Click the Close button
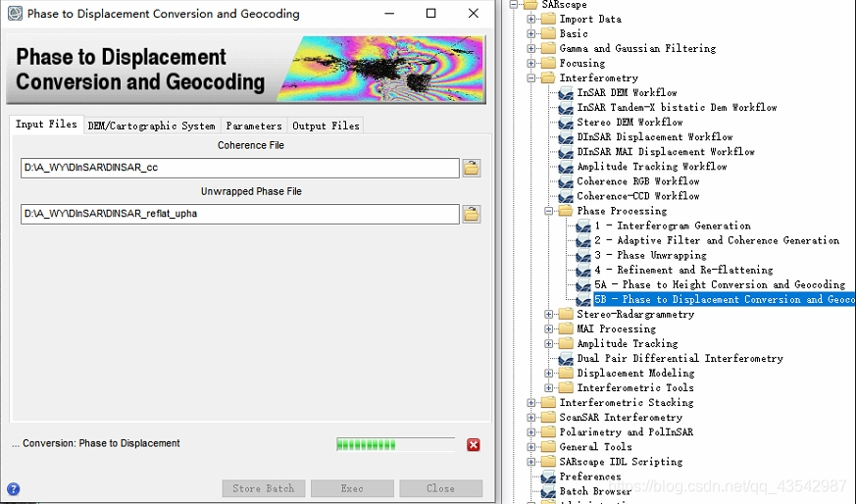This screenshot has height=504, width=856. pyautogui.click(x=440, y=488)
